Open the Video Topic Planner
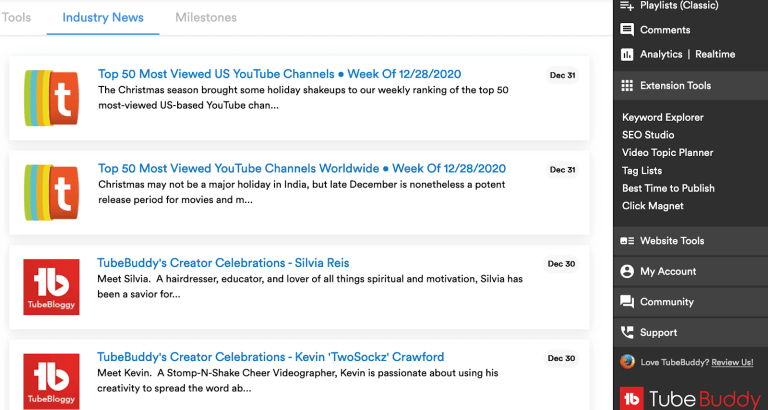Viewport: 768px width, 410px height. point(667,153)
